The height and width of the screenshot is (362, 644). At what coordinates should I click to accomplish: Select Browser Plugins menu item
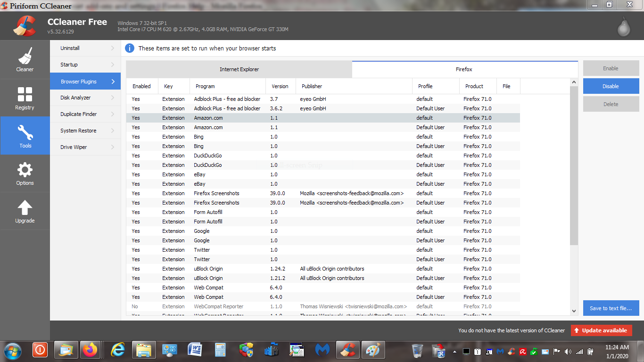pyautogui.click(x=85, y=81)
